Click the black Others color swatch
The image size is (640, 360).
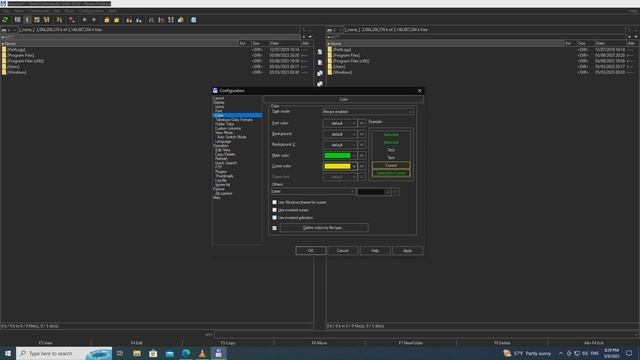tap(371, 191)
